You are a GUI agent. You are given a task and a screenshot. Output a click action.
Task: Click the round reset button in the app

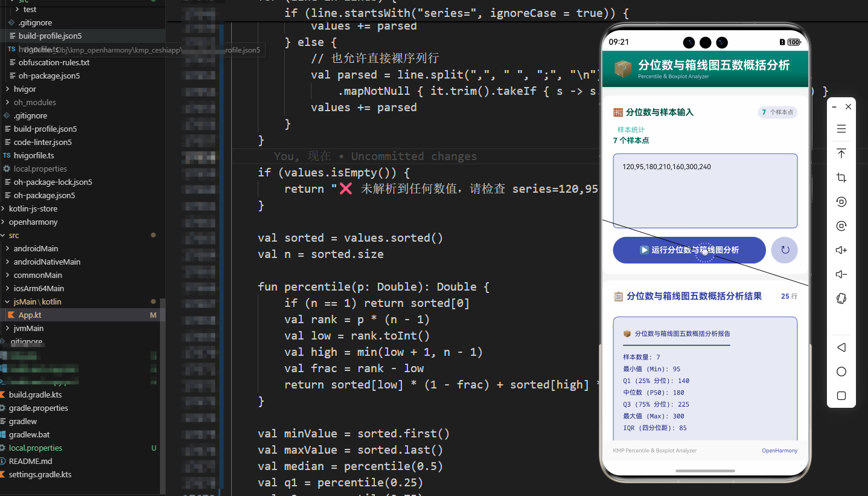pos(785,250)
